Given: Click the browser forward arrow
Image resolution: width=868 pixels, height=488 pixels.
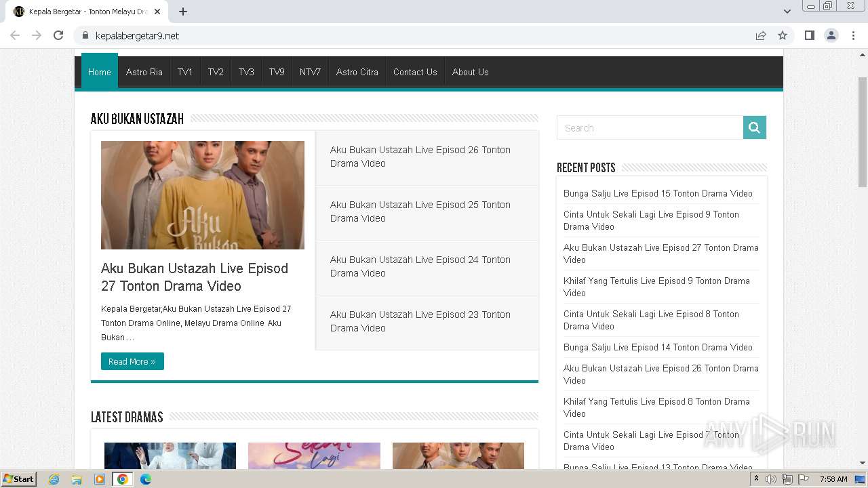Looking at the screenshot, I should (x=37, y=35).
